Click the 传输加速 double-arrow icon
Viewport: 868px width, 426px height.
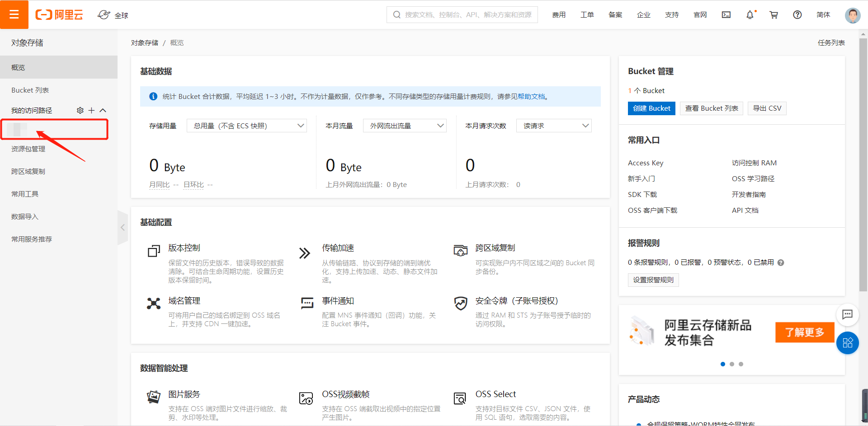(x=305, y=253)
